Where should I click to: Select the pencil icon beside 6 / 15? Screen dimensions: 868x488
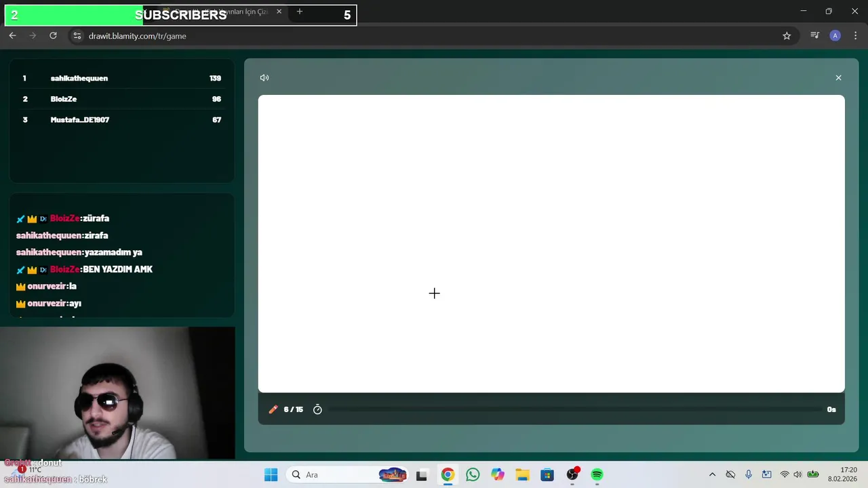coord(273,409)
